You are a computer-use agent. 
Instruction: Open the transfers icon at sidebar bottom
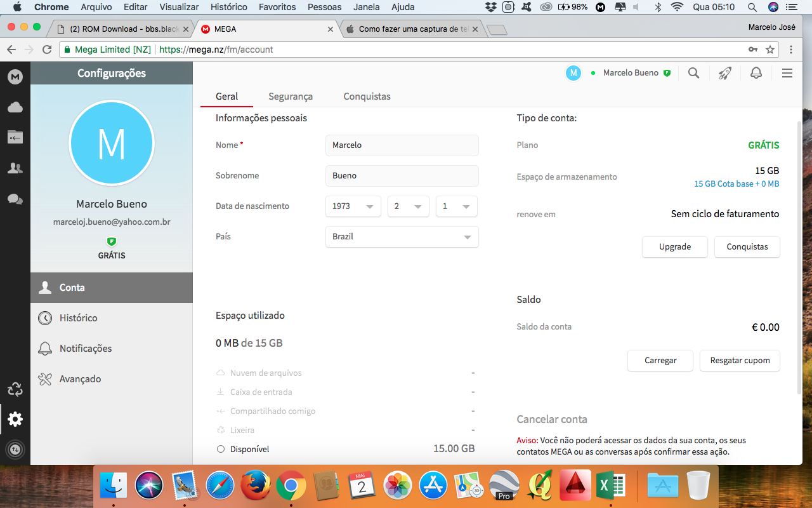click(15, 450)
